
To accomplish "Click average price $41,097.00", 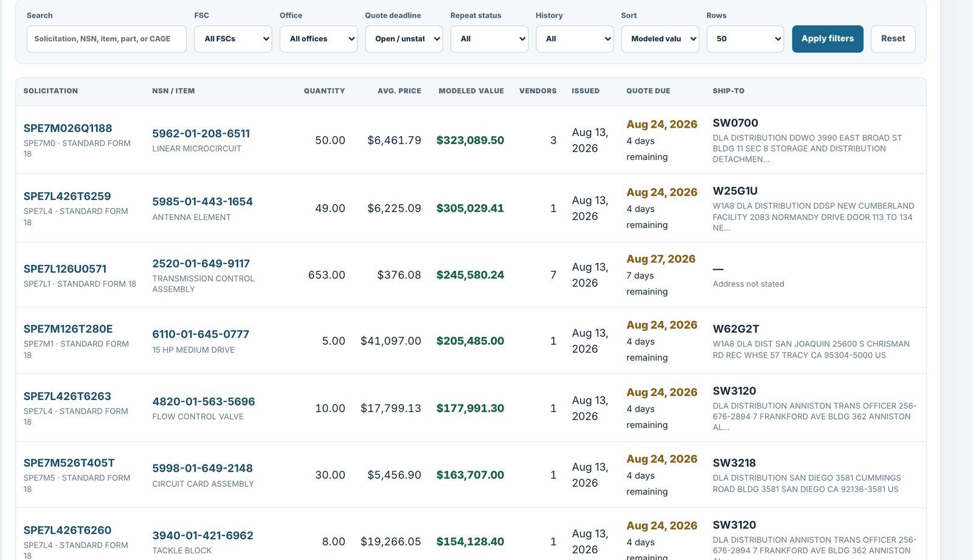I will (x=391, y=341).
